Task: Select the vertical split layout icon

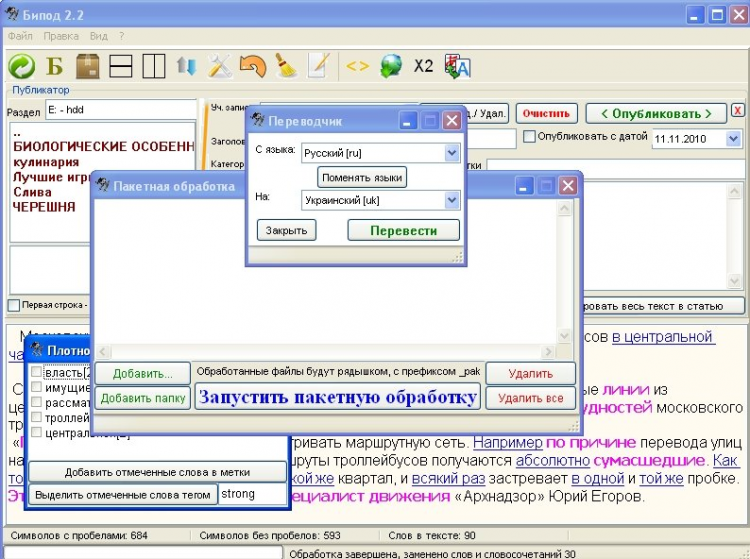Action: (154, 66)
